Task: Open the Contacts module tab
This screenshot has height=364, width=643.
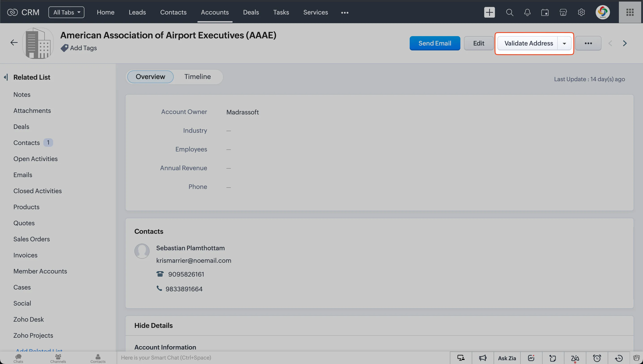Action: pyautogui.click(x=173, y=12)
